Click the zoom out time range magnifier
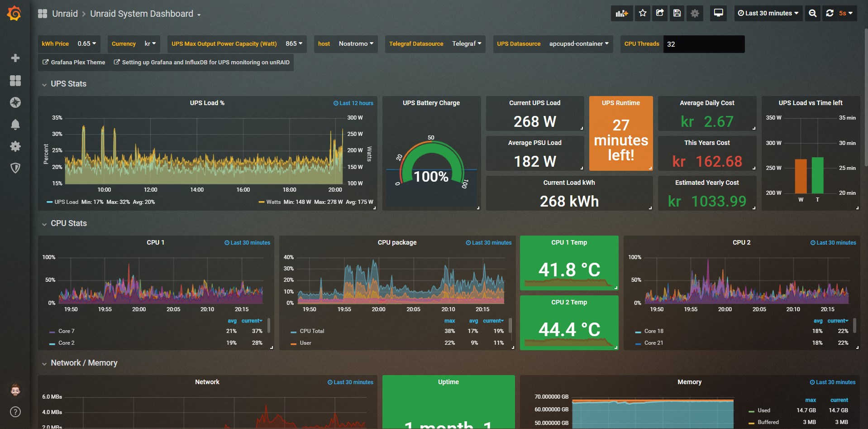Viewport: 868px width, 429px height. (813, 13)
